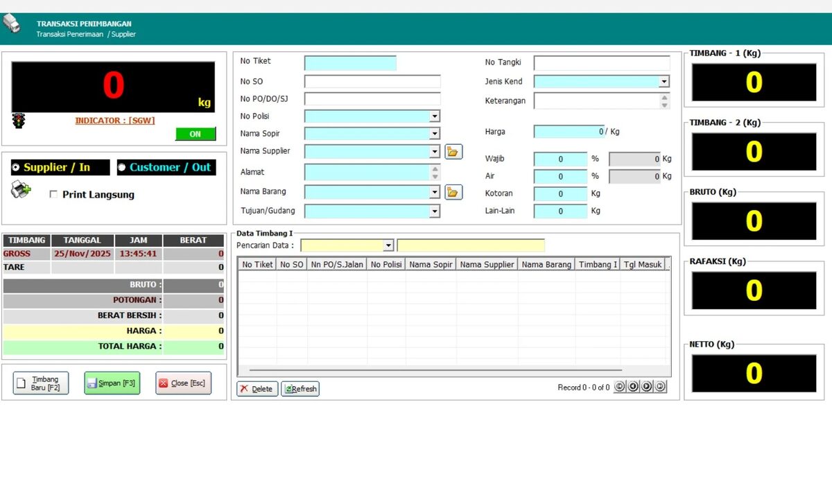Sort by the No SO column header

pyautogui.click(x=292, y=264)
